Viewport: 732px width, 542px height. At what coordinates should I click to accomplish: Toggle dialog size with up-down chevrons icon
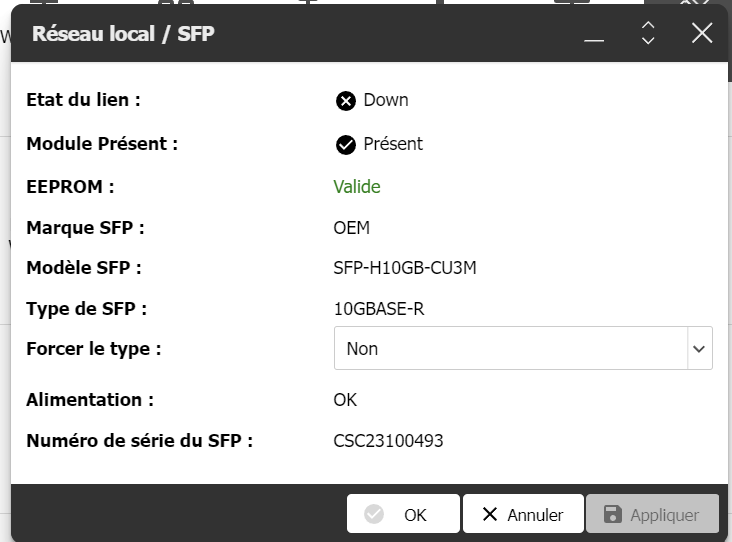click(x=648, y=34)
